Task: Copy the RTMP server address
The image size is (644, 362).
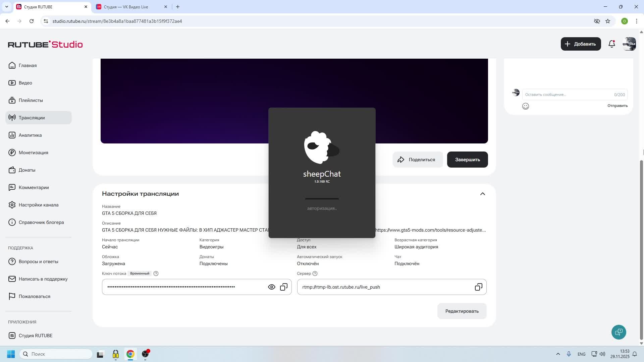Action: 478,287
